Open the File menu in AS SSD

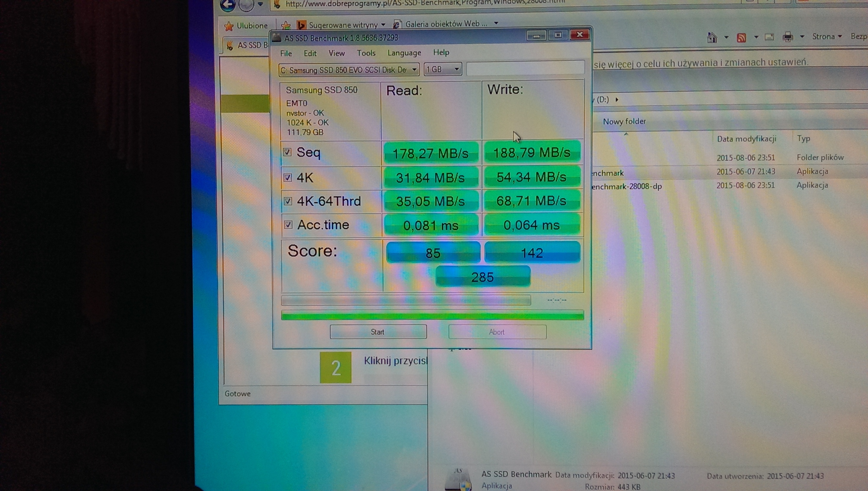pos(286,53)
